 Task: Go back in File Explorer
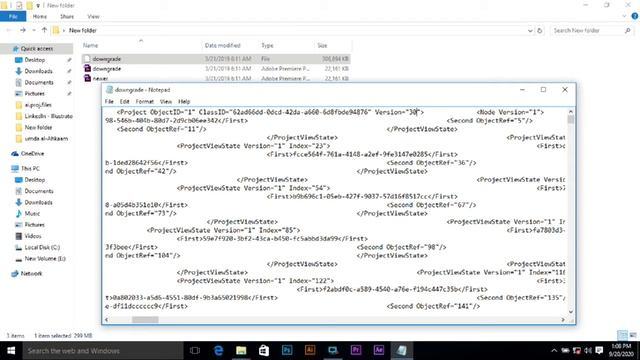click(x=9, y=30)
